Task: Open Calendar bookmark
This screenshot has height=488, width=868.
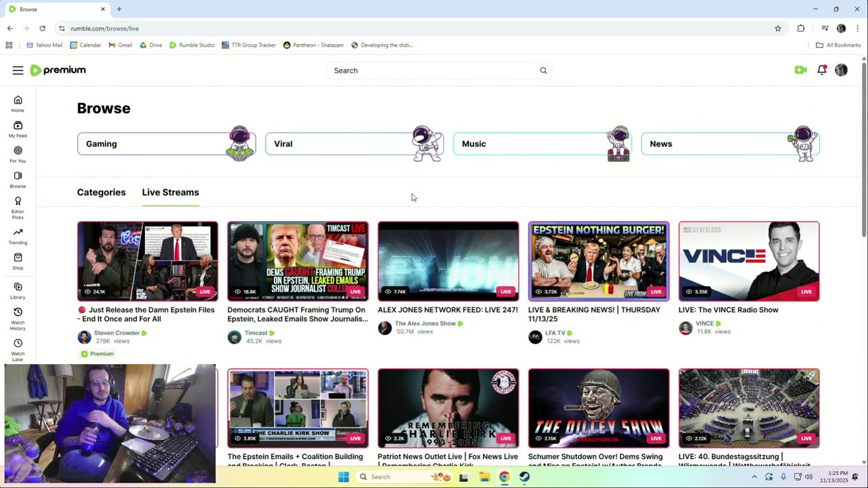Action: point(85,45)
